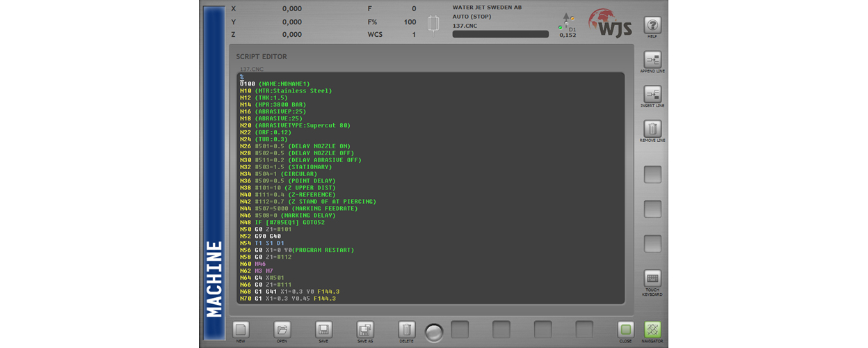Select line N10 (MTR:Stainless Steel)

286,90
